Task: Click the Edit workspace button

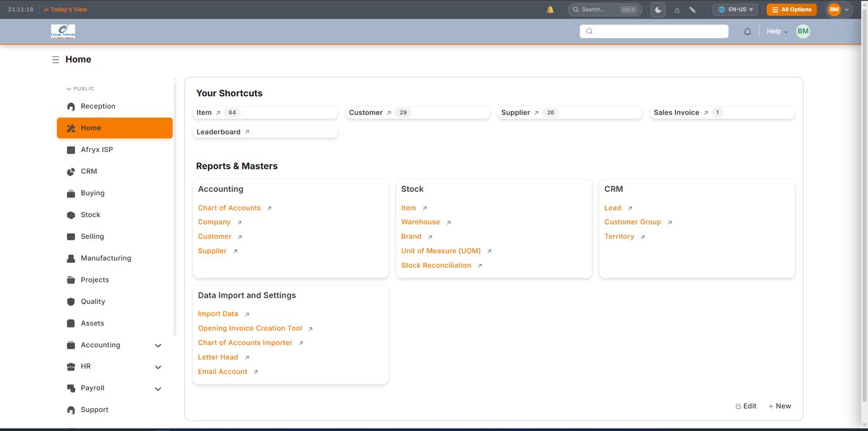Action: click(746, 406)
